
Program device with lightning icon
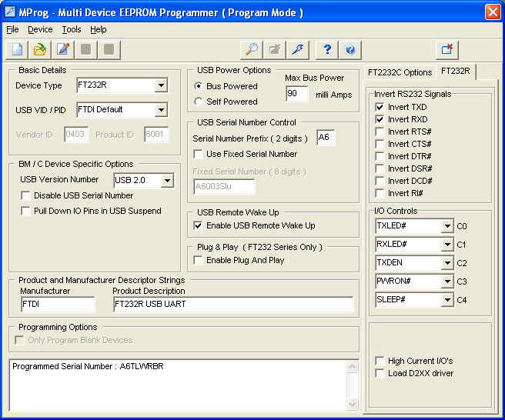[298, 50]
